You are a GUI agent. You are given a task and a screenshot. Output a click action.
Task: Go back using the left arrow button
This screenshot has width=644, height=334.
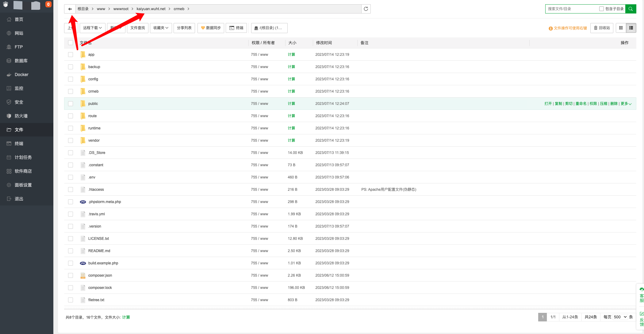pos(70,9)
